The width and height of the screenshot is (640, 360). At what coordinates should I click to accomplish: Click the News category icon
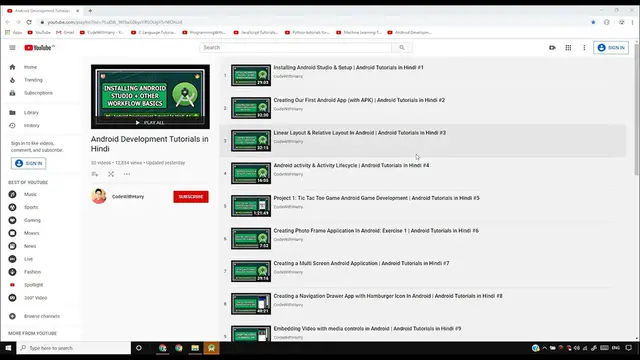pos(13,246)
